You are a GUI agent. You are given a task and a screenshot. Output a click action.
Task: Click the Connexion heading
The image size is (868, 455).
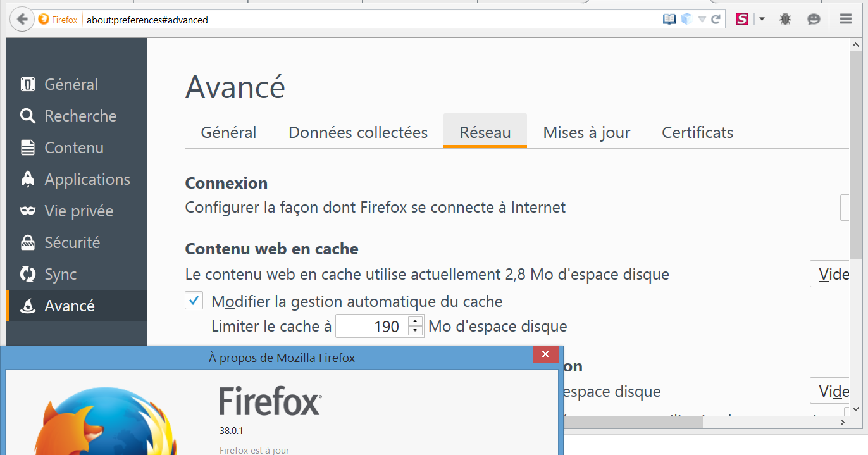pyautogui.click(x=226, y=183)
